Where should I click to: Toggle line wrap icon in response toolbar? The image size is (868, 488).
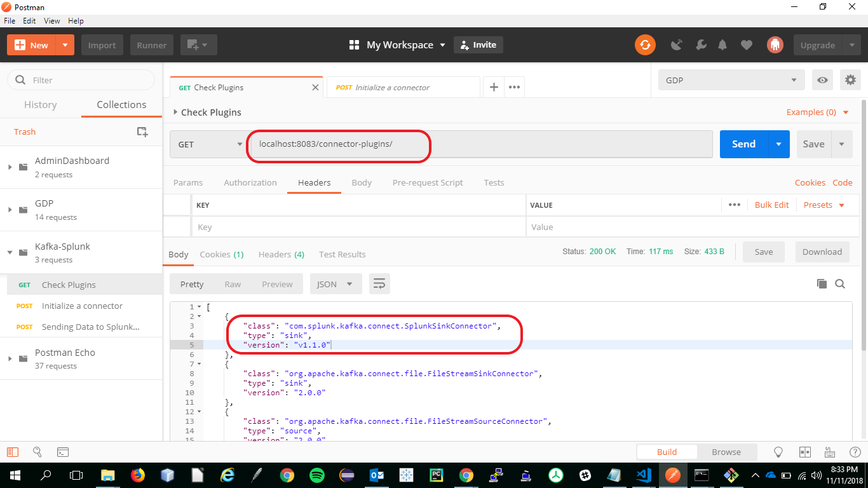click(379, 284)
